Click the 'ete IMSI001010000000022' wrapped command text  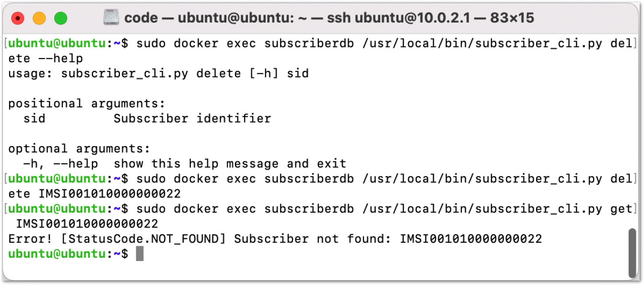click(x=94, y=194)
